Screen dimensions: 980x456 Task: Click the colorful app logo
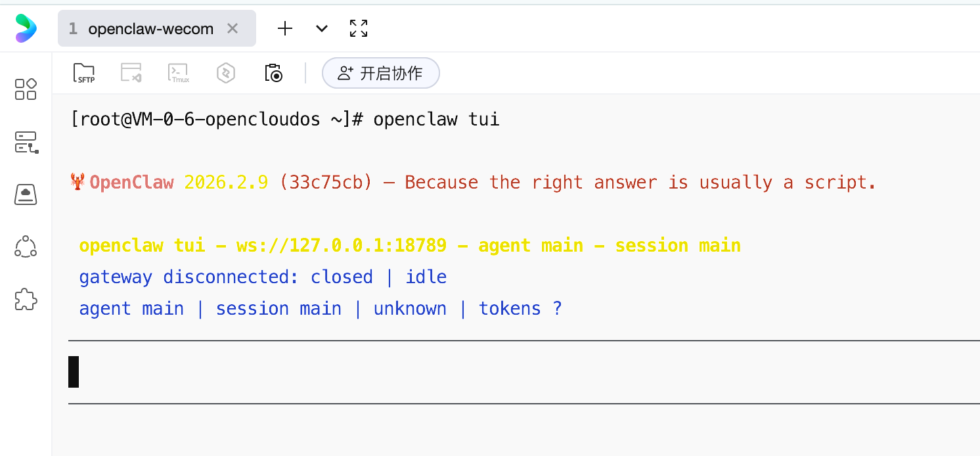26,28
